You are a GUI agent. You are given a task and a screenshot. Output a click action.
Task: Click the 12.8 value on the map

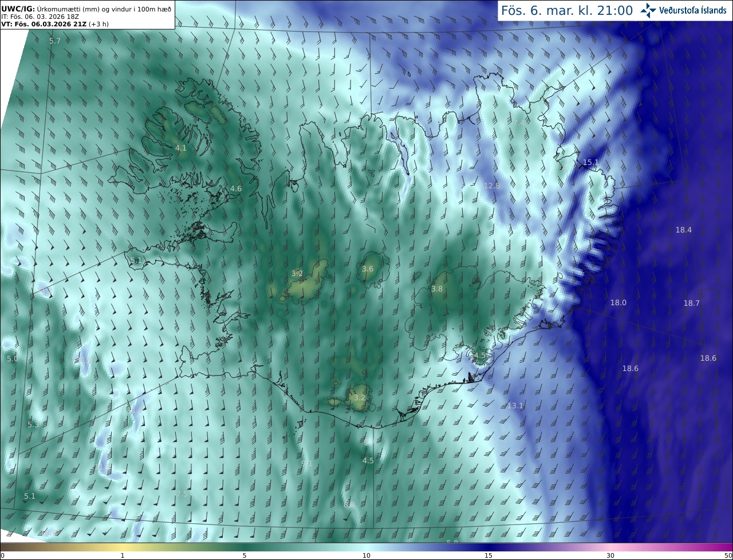[x=491, y=186]
